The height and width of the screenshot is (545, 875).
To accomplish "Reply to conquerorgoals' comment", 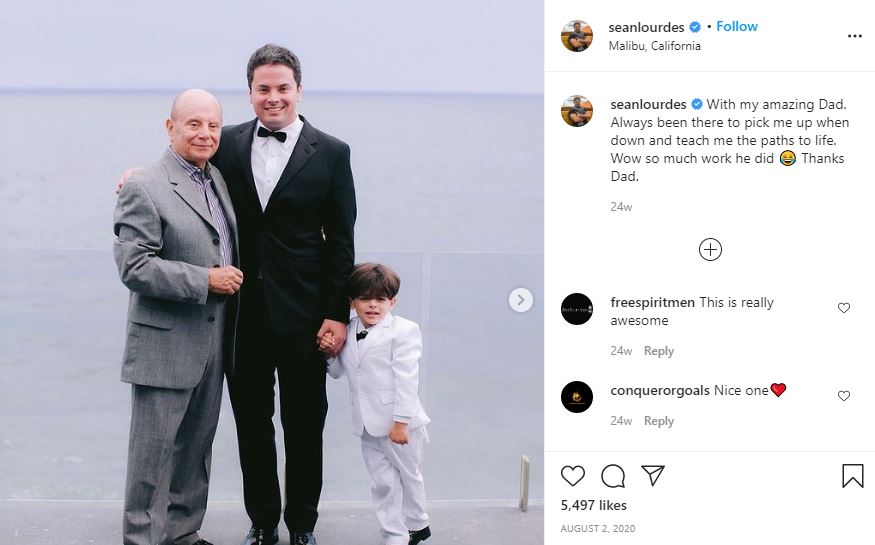I will [658, 421].
